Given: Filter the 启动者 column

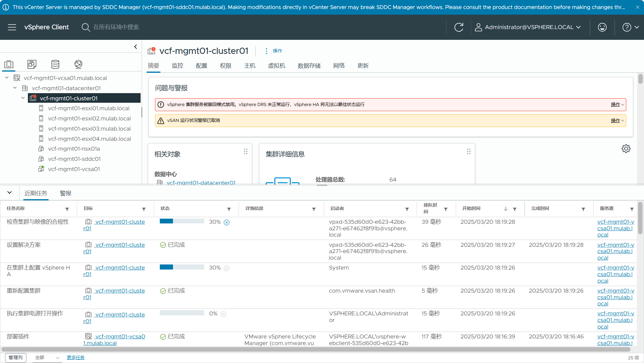Looking at the screenshot, I should (407, 209).
